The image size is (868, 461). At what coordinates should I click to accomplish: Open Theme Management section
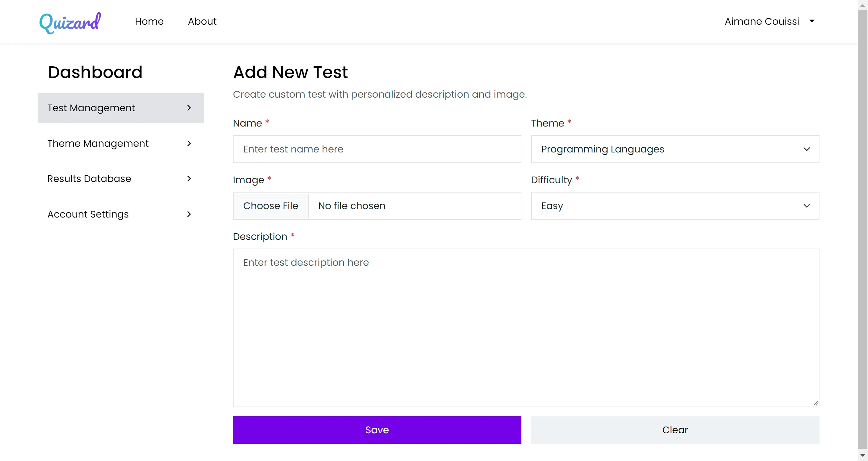(x=121, y=143)
